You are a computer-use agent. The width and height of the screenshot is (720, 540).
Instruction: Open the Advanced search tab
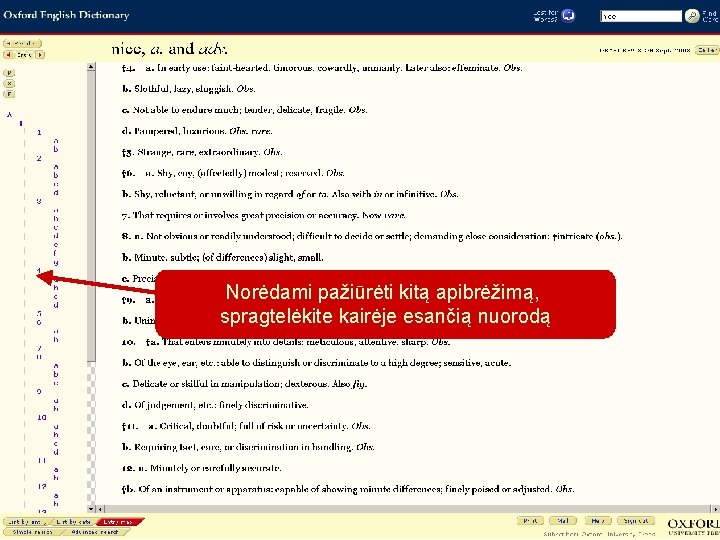point(96,532)
